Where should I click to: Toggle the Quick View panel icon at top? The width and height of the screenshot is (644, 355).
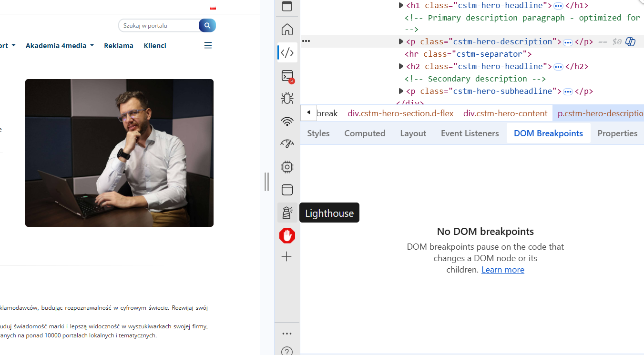(x=287, y=6)
